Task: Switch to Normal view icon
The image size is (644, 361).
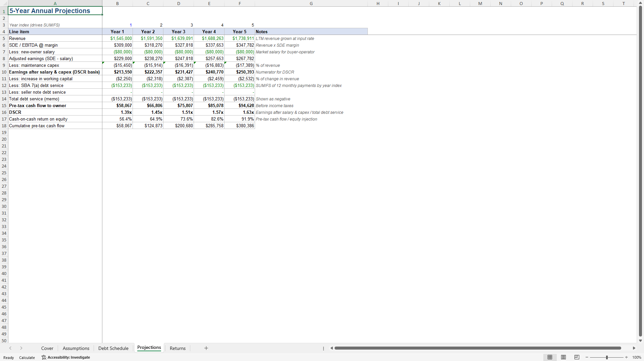Action: pos(550,357)
